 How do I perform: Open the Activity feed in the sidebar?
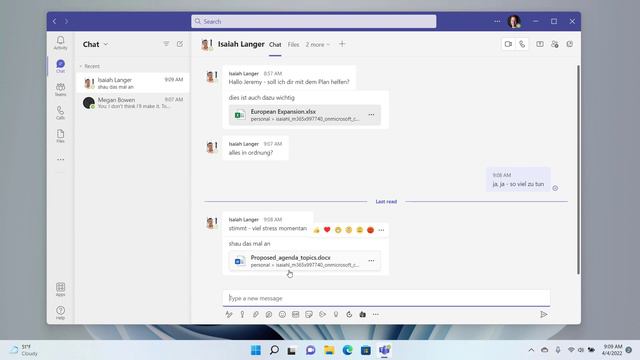click(x=60, y=42)
